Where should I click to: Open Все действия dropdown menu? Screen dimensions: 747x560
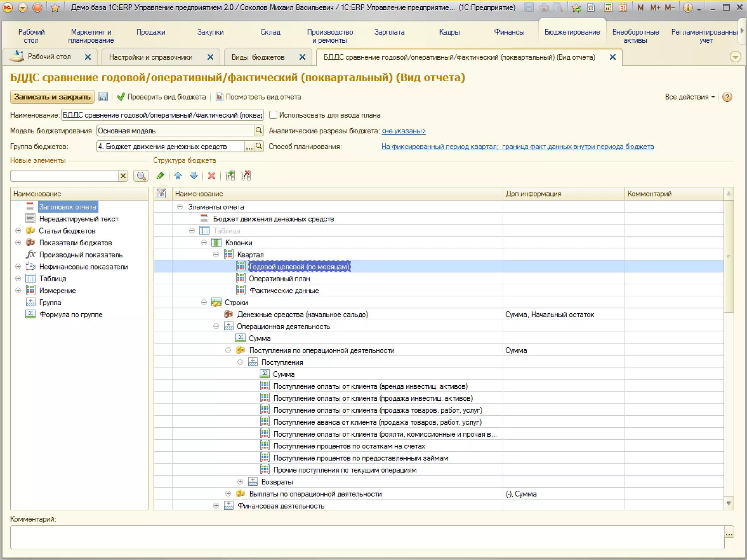tap(689, 97)
